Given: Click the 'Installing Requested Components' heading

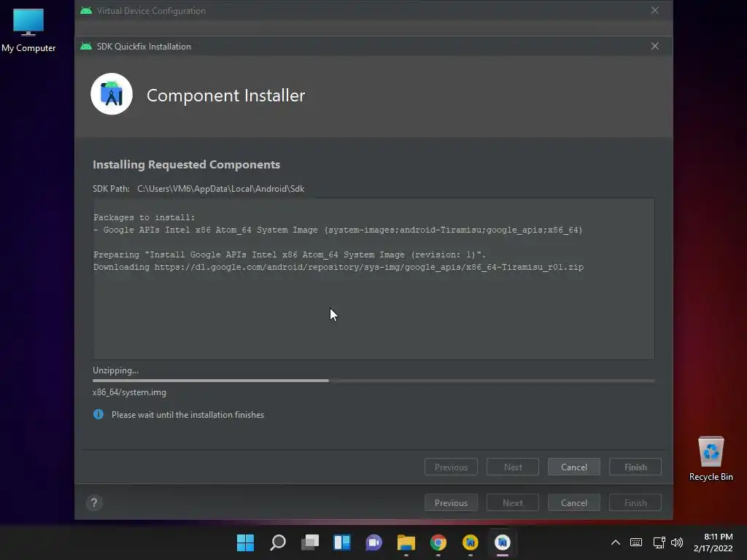Looking at the screenshot, I should click(186, 165).
